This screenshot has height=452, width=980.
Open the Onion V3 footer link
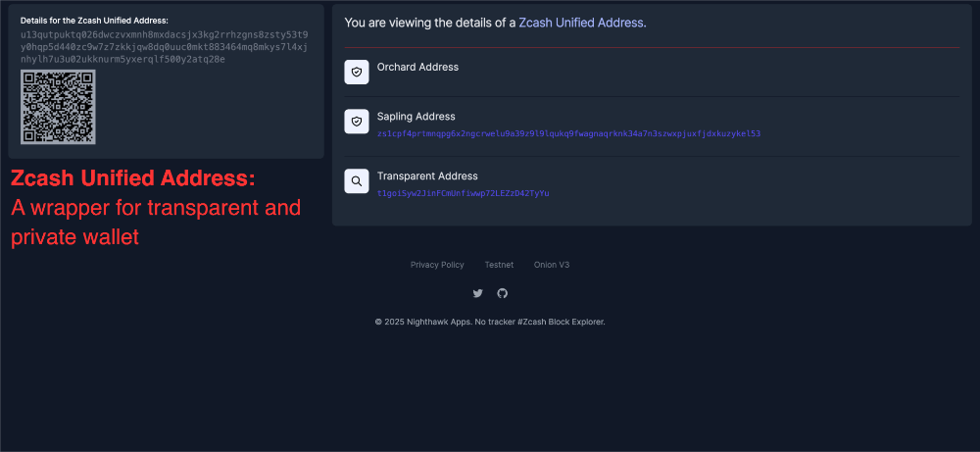coord(552,265)
